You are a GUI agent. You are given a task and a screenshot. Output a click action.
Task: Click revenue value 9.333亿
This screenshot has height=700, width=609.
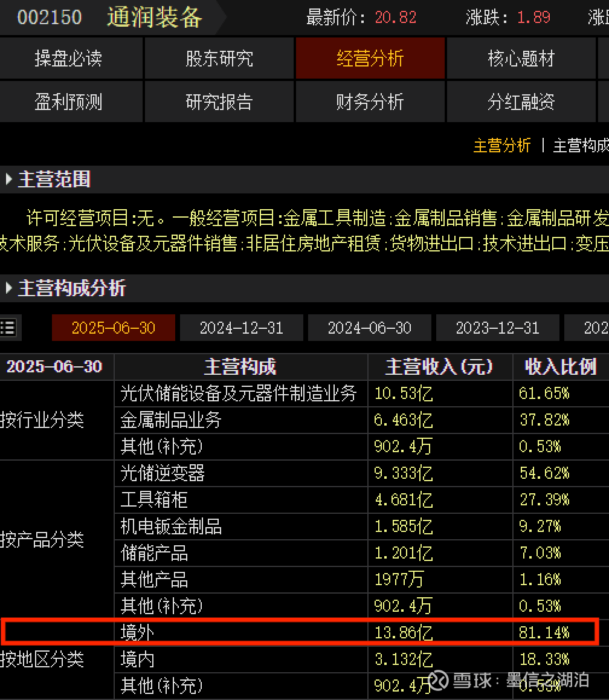404,473
